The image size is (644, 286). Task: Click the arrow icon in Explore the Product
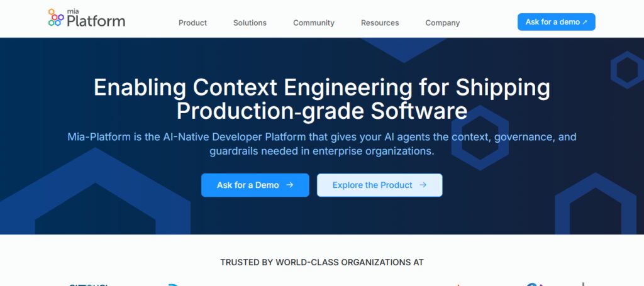click(423, 185)
